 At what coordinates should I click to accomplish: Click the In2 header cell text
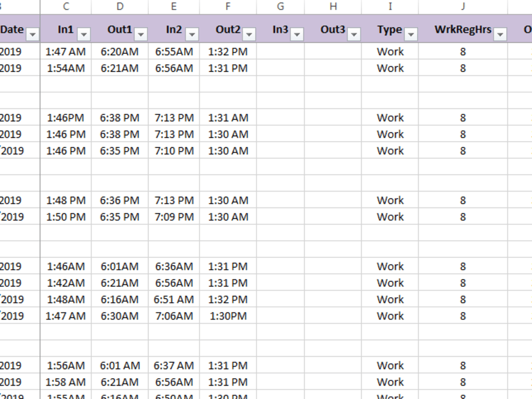pyautogui.click(x=174, y=29)
